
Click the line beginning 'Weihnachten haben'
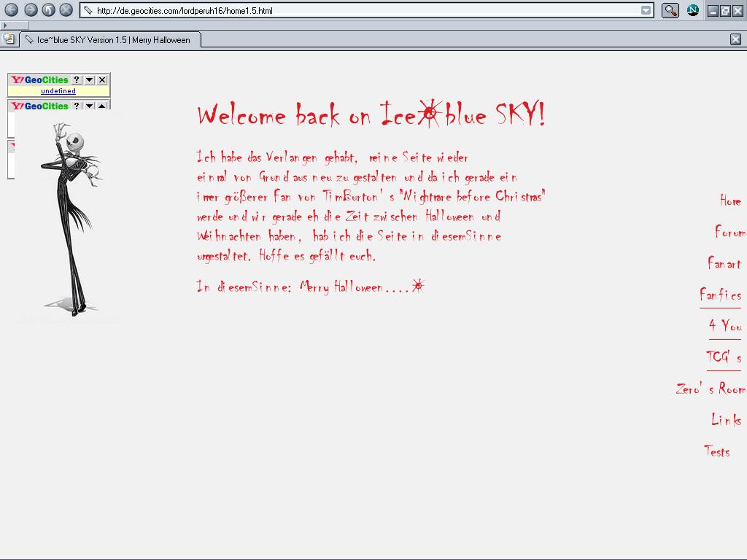tap(349, 236)
